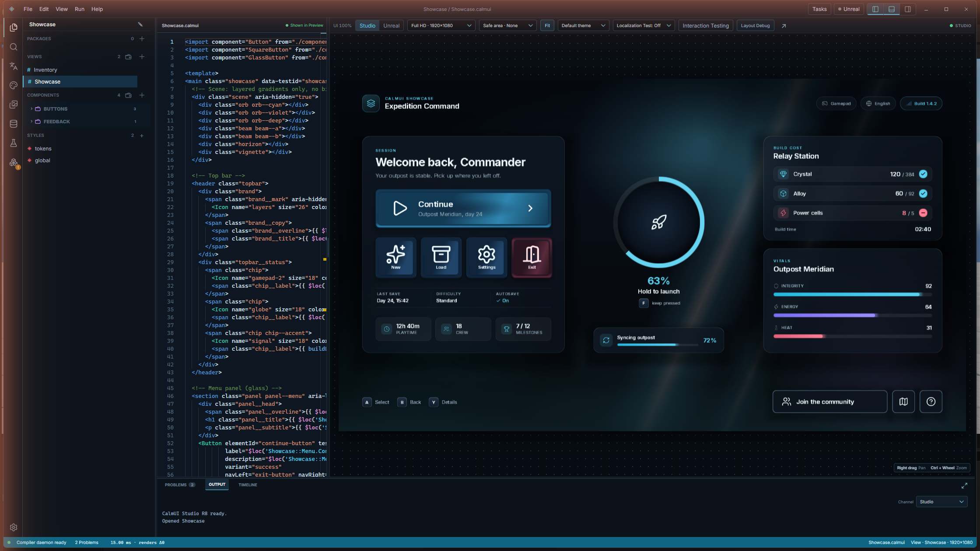980x551 pixels.
Task: Open the Default theme dropdown
Action: point(583,26)
